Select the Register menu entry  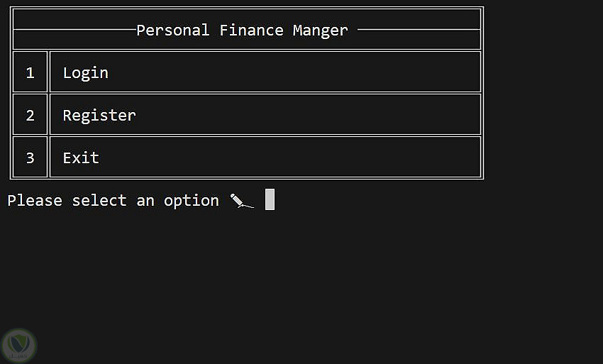tap(99, 115)
